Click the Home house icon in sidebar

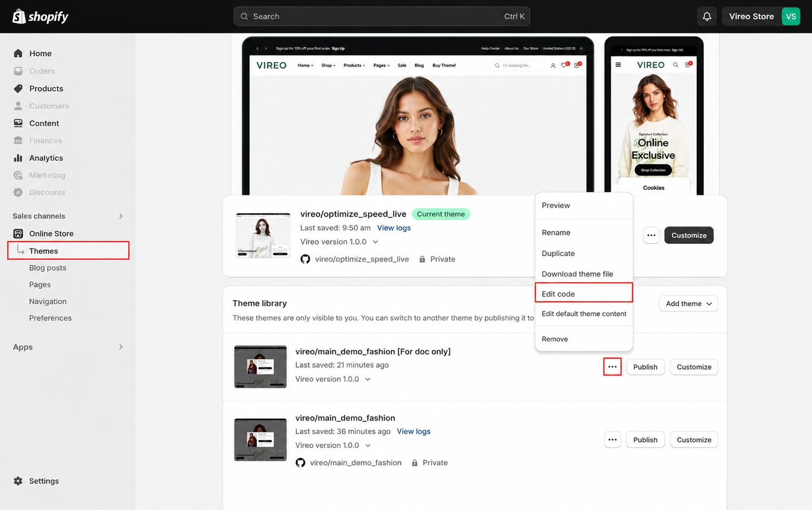[18, 53]
